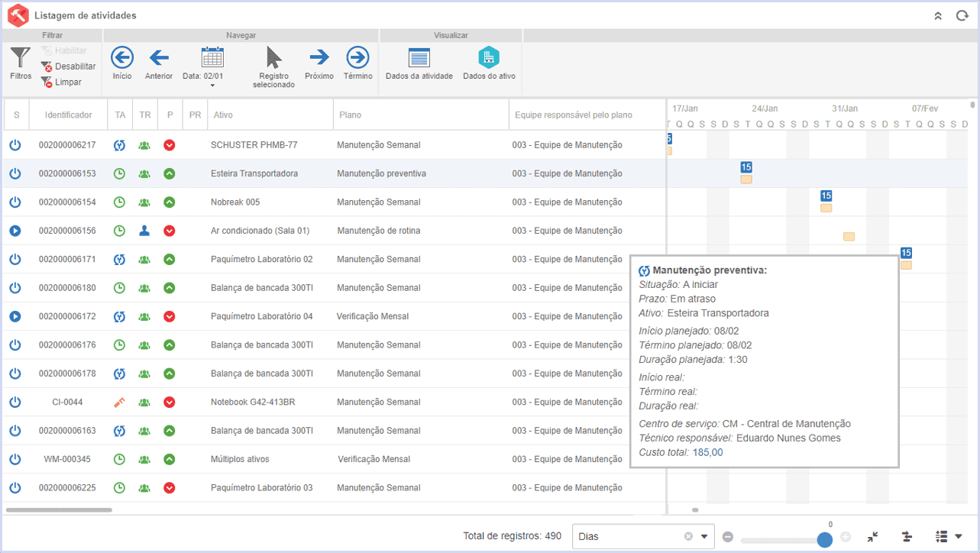Click Ar condicionado (Sala 01) cell
Viewport: 980px width, 553px height.
pyautogui.click(x=260, y=231)
